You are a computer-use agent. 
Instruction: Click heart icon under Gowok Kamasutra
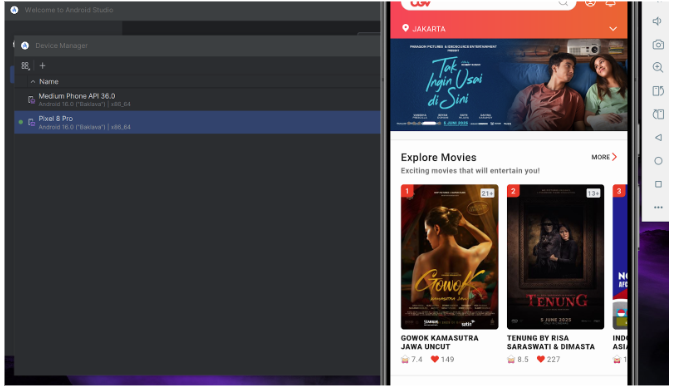pyautogui.click(x=435, y=359)
